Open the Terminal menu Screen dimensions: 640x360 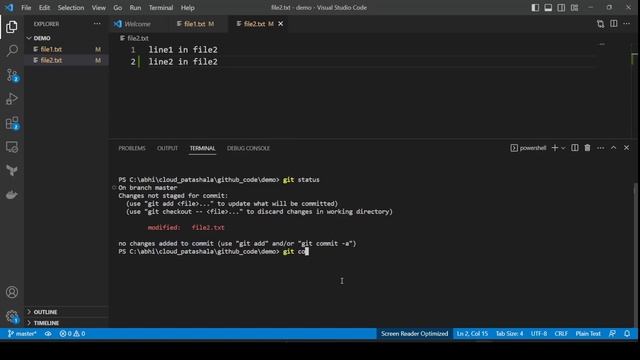pyautogui.click(x=161, y=8)
